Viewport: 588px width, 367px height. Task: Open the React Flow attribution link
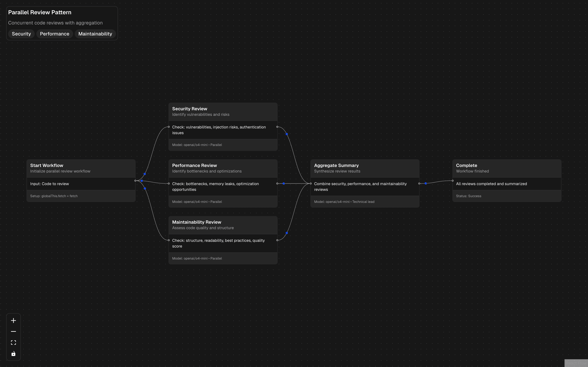(x=576, y=363)
